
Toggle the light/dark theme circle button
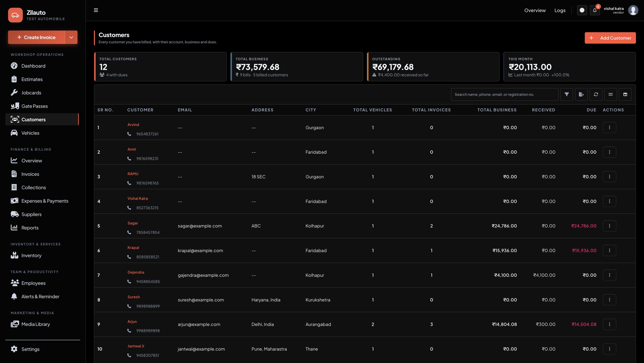coord(582,10)
